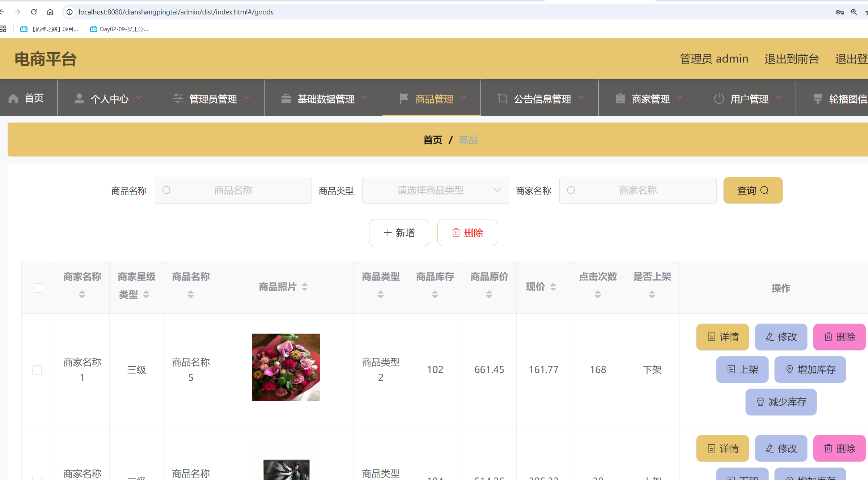The width and height of the screenshot is (868, 480).
Task: Click the search magnifier inside 商品名称 field
Action: point(167,190)
